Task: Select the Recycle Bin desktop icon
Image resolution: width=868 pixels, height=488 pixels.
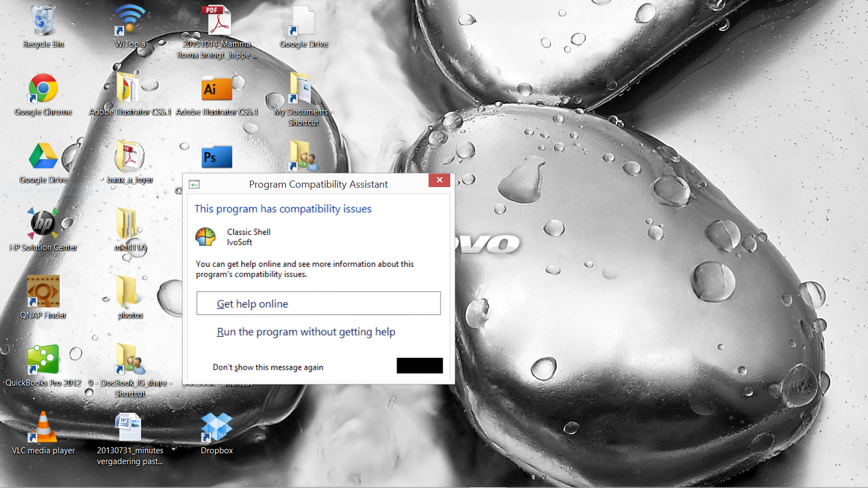Action: point(43,22)
